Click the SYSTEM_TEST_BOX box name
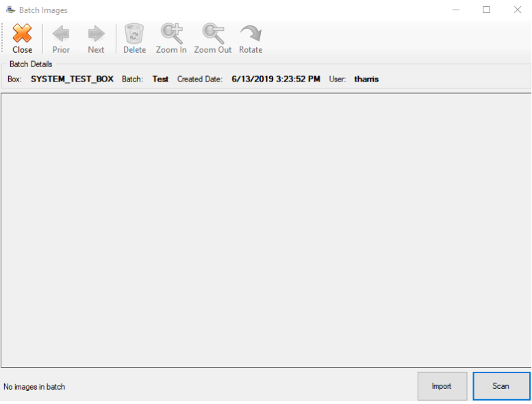This screenshot has height=404, width=532. pyautogui.click(x=72, y=79)
